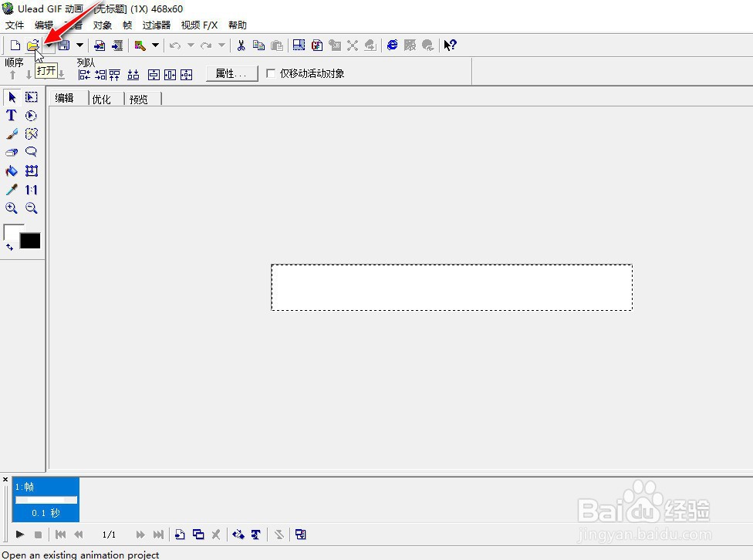Click the Paste icon
This screenshot has height=560, width=753.
pos(277,46)
